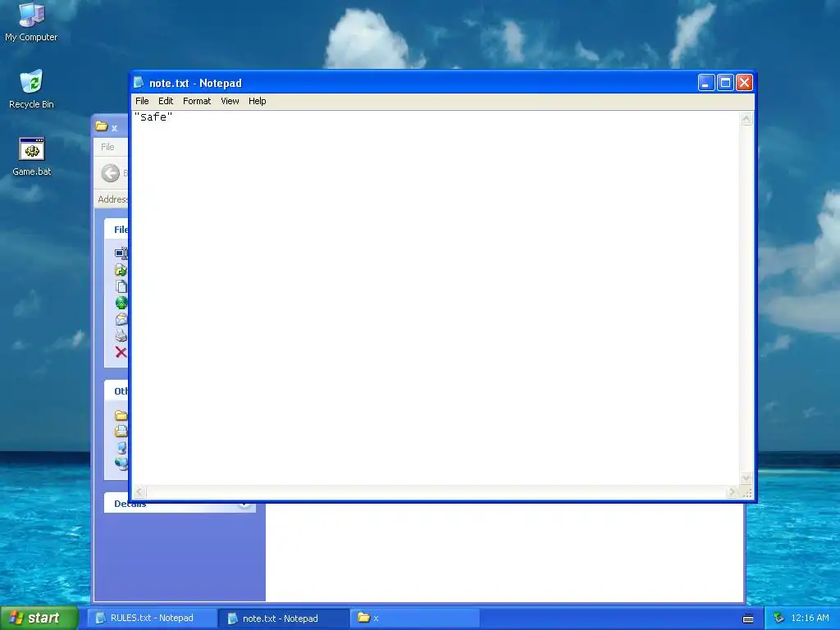Click the printer icon in the x window's File tasks
Image resolution: width=840 pixels, height=630 pixels.
point(121,336)
